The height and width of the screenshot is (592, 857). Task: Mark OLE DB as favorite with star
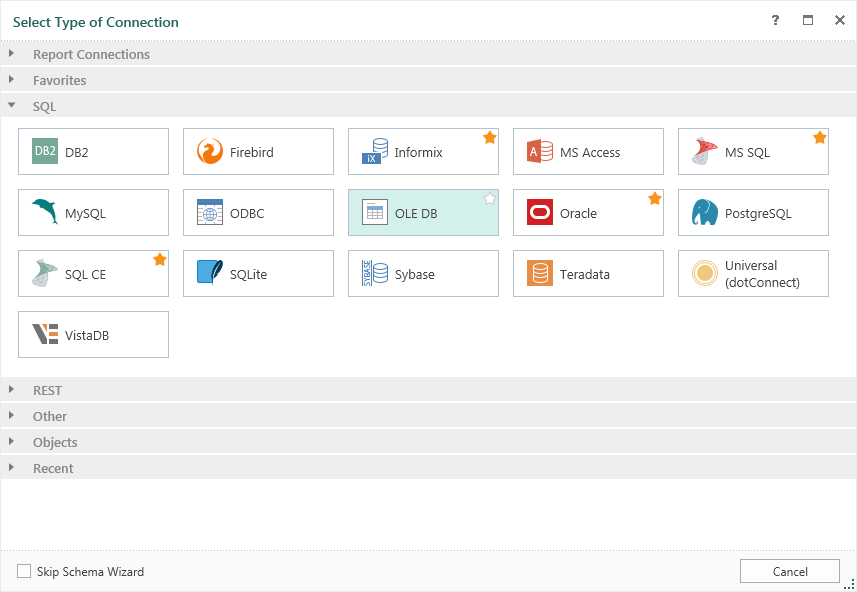490,199
